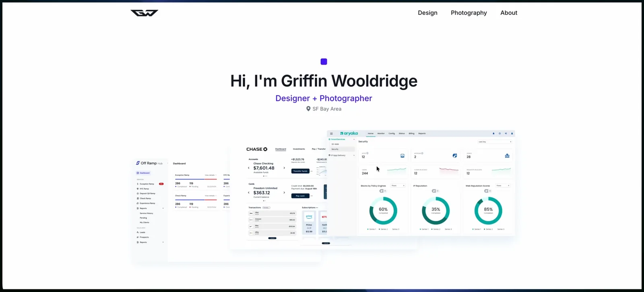Image resolution: width=644 pixels, height=292 pixels.
Task: Open the user profile icon in aryaka
Action: coord(512,134)
